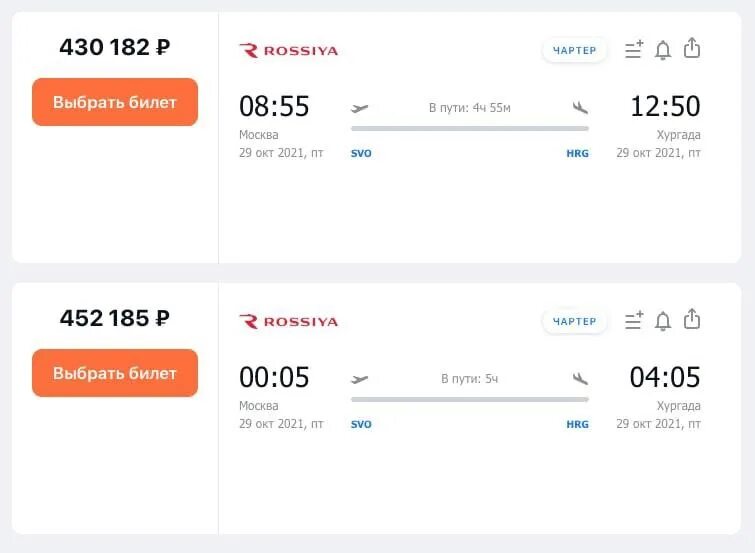Share the 00:05 Rossiya flight
The image size is (755, 553).
pyautogui.click(x=692, y=319)
